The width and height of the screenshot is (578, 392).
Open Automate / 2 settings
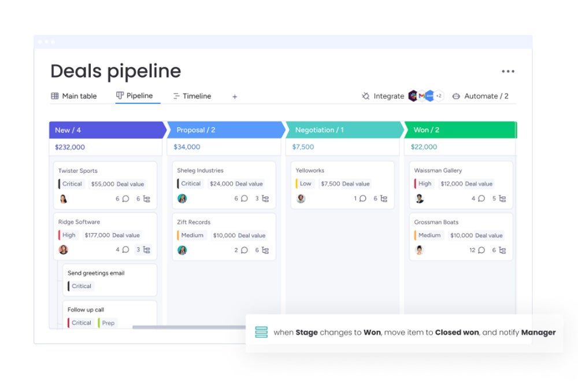point(480,96)
